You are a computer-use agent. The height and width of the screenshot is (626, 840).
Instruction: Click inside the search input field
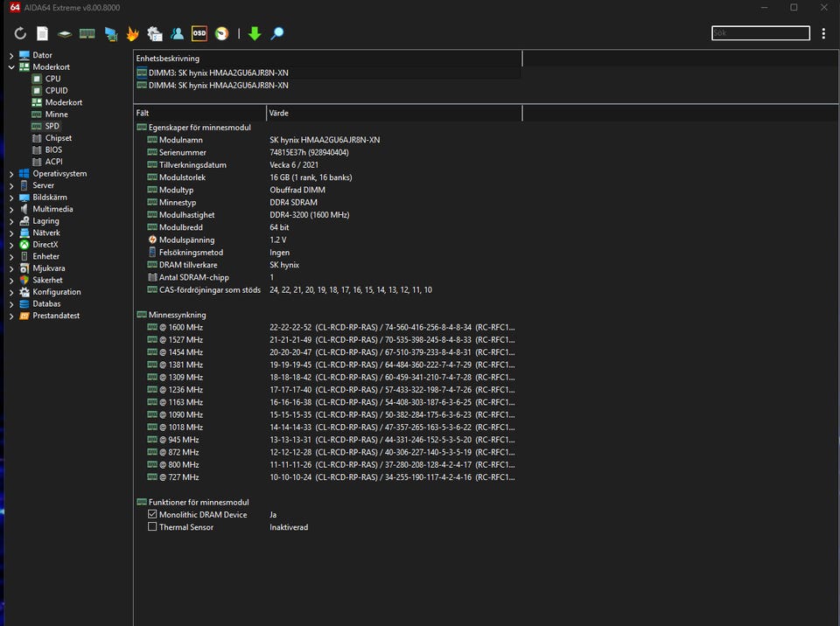[x=760, y=33]
